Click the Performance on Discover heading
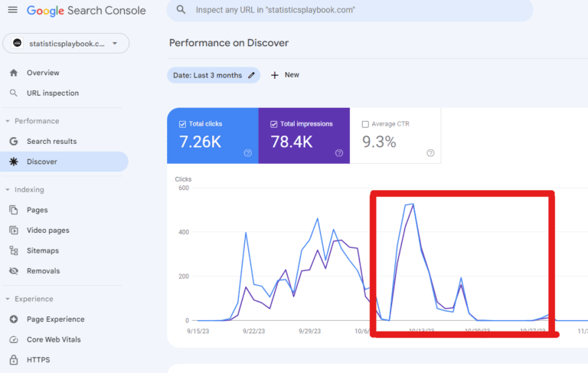Screen dimensions: 588x373 [x=229, y=43]
